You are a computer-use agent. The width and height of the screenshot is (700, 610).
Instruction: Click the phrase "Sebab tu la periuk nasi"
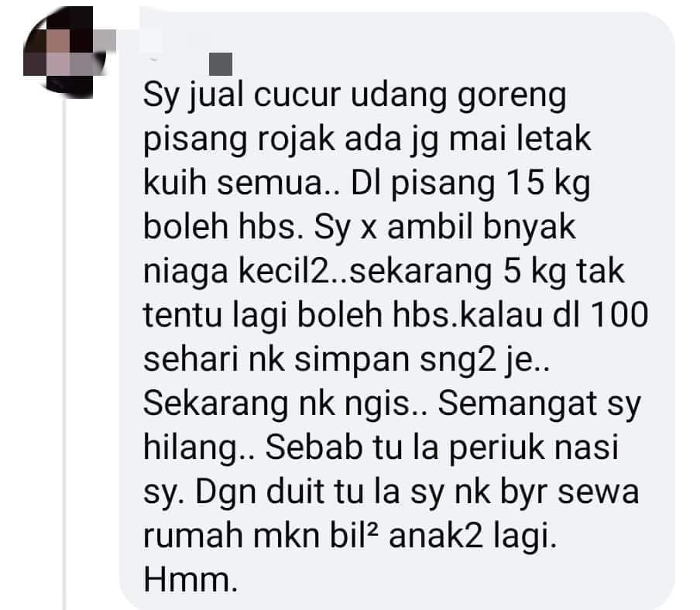pyautogui.click(x=442, y=448)
